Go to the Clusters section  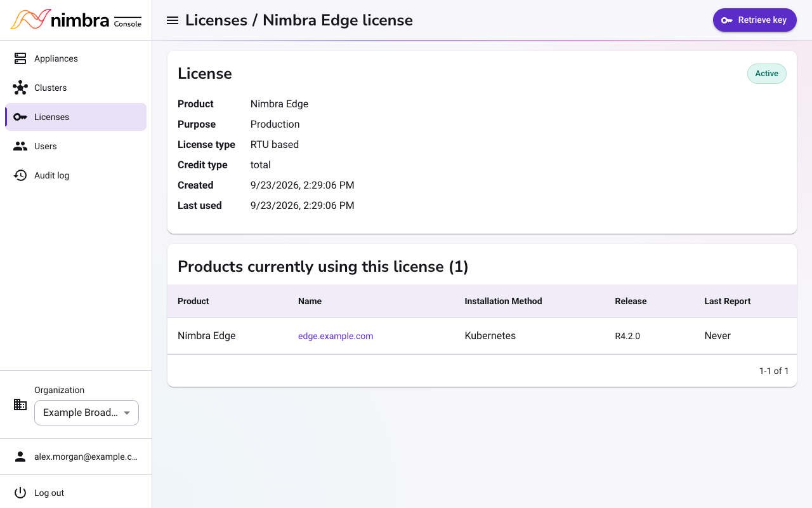[76, 88]
